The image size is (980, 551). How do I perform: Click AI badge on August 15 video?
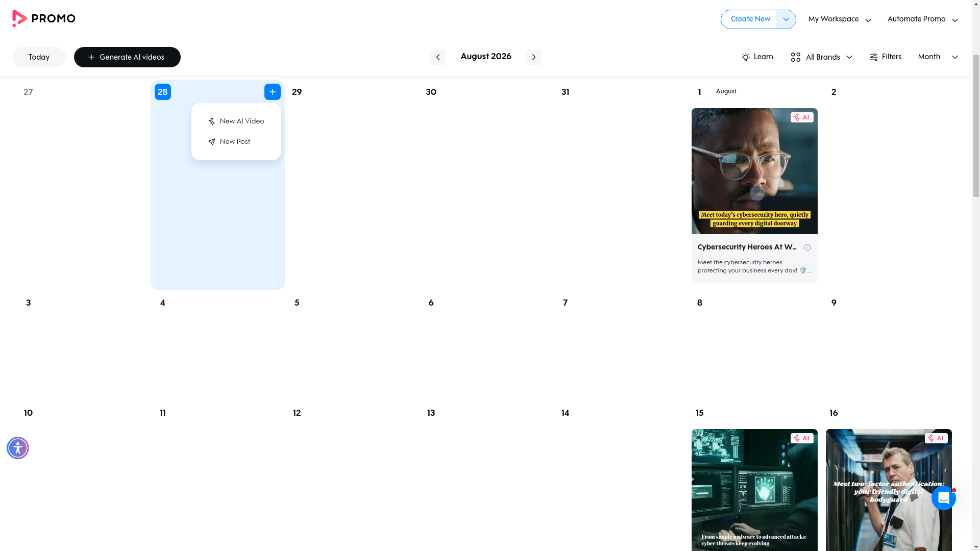pyautogui.click(x=801, y=438)
